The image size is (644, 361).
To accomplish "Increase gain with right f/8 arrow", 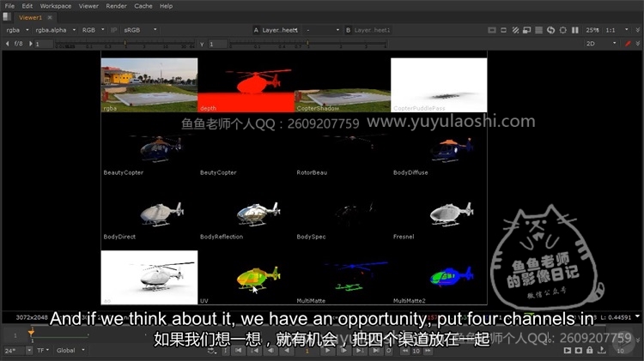I will click(30, 44).
